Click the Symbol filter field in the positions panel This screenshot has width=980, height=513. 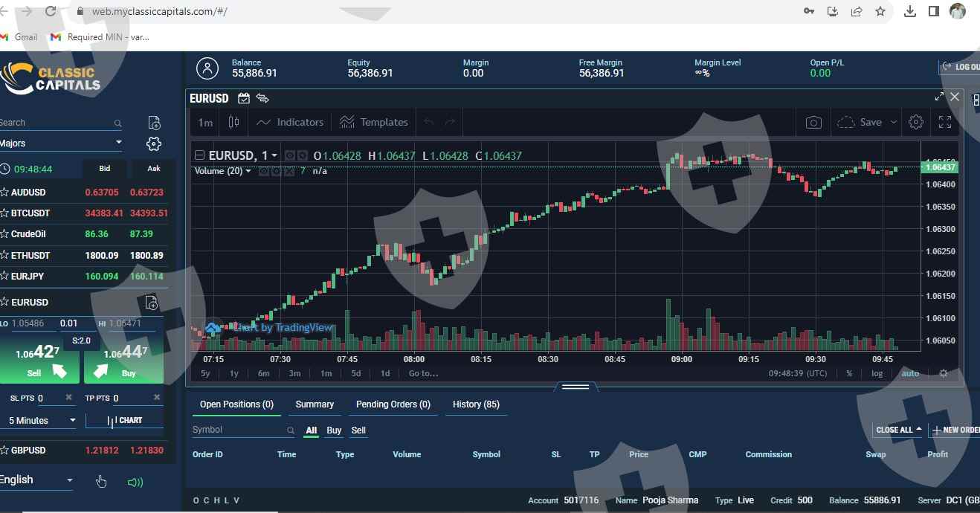tap(244, 430)
